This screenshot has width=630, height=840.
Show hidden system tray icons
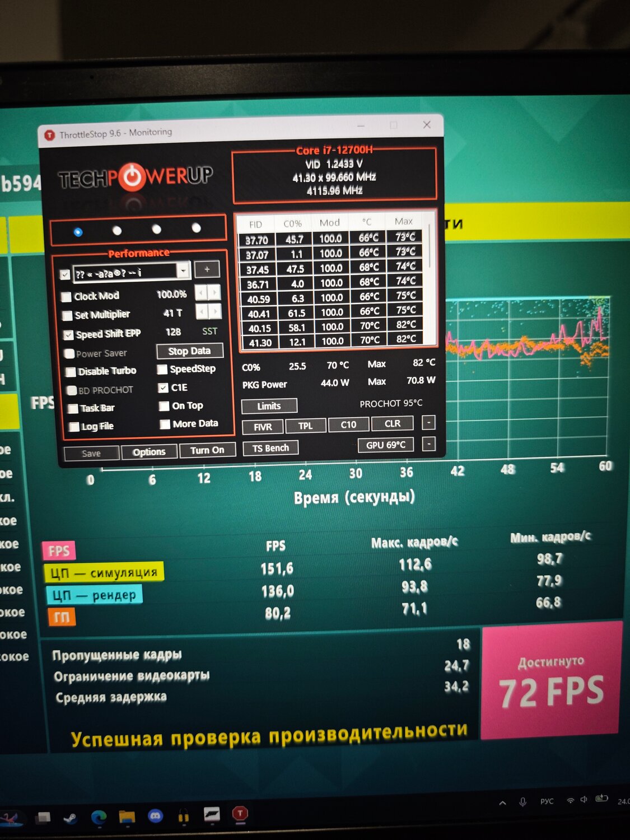pyautogui.click(x=502, y=802)
